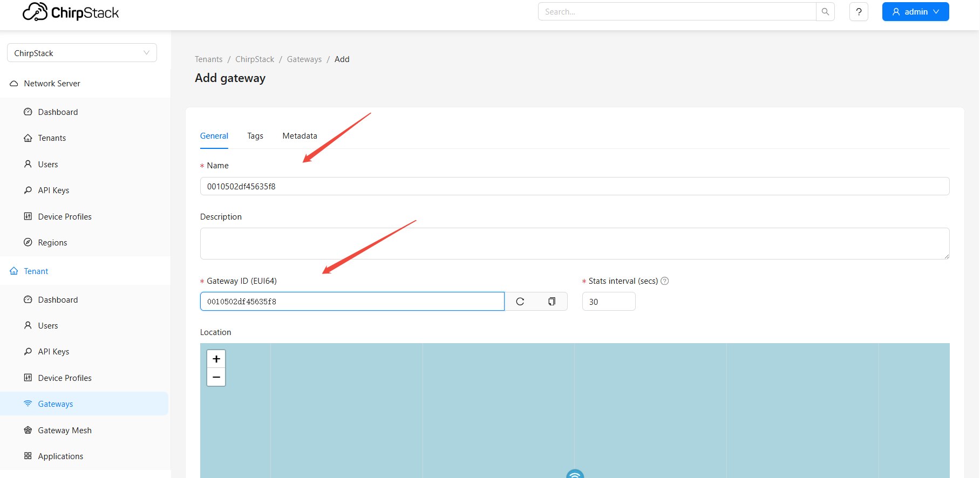Viewport: 980px width, 478px height.
Task: Switch to the Metadata tab
Action: [300, 136]
